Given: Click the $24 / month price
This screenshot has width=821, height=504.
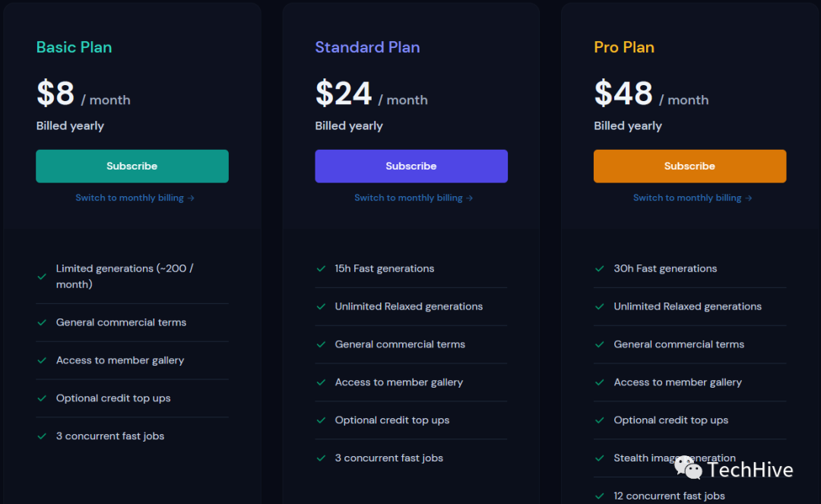Looking at the screenshot, I should pyautogui.click(x=371, y=95).
